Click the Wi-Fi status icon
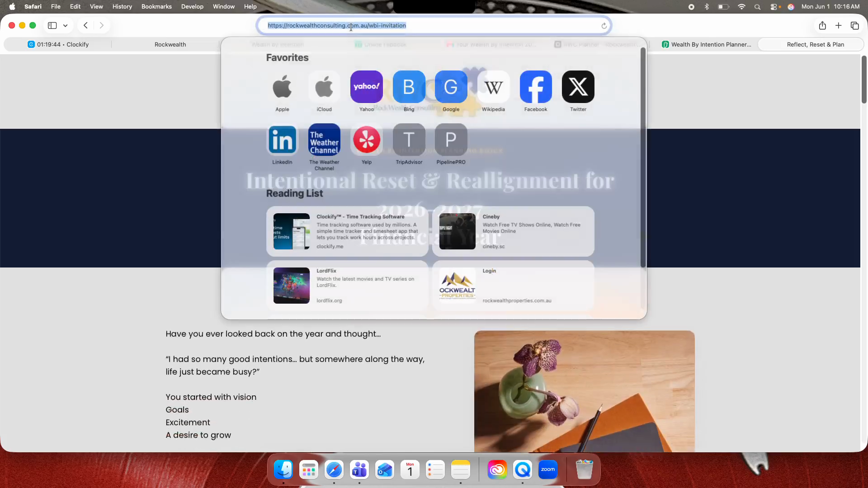This screenshot has width=868, height=488. point(741,7)
